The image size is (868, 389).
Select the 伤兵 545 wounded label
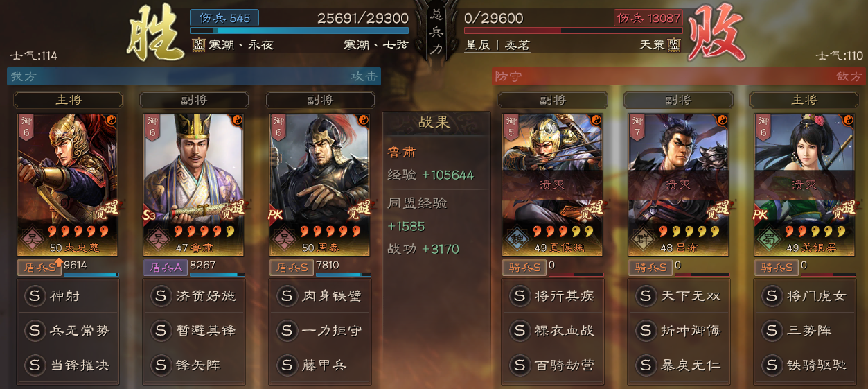(x=224, y=18)
